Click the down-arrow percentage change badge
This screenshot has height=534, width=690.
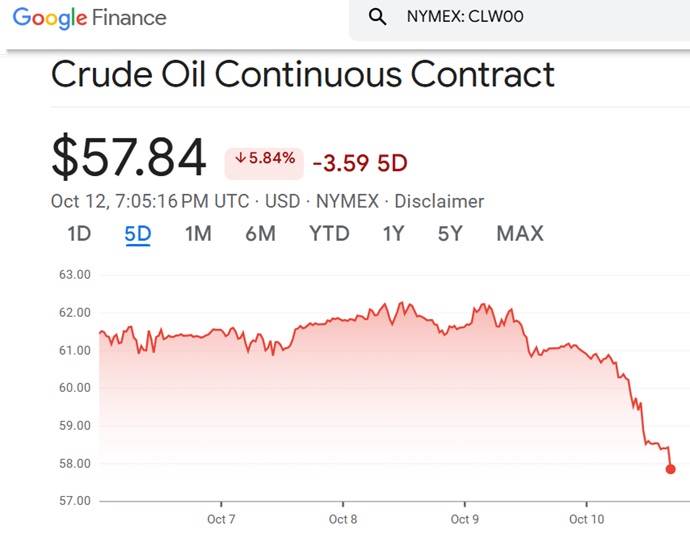[x=264, y=159]
